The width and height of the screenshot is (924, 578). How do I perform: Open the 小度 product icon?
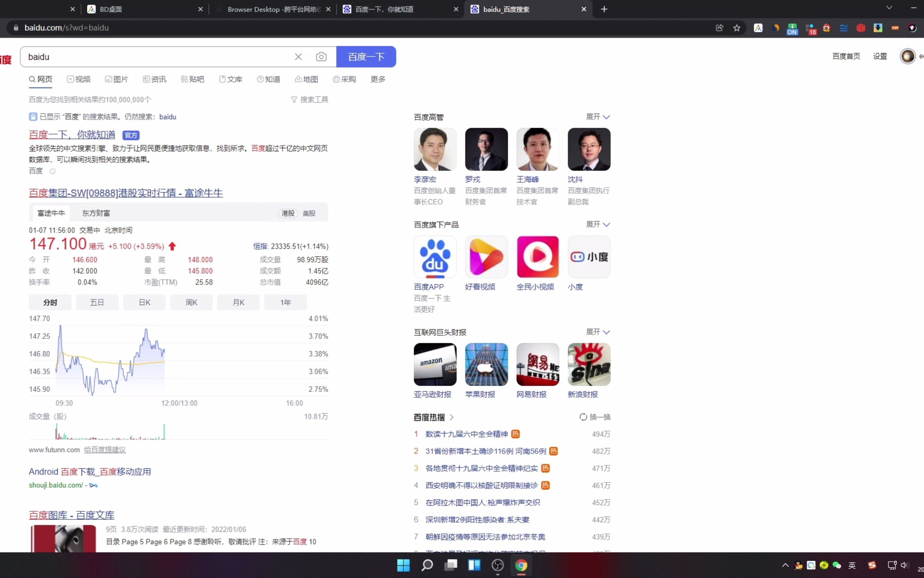pyautogui.click(x=589, y=257)
